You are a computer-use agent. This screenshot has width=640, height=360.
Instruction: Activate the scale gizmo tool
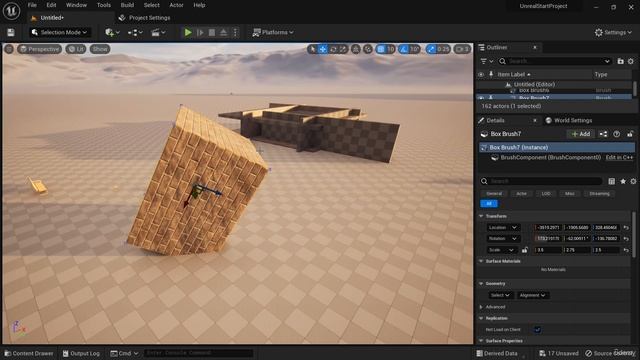point(343,49)
